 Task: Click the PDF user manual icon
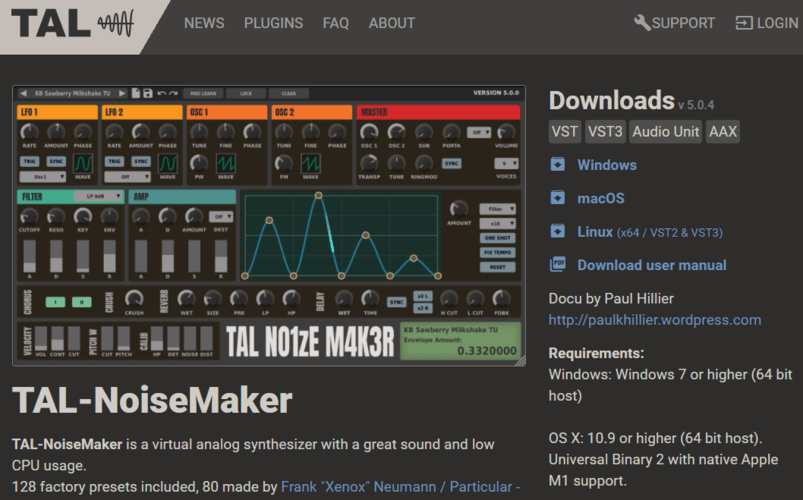(558, 264)
